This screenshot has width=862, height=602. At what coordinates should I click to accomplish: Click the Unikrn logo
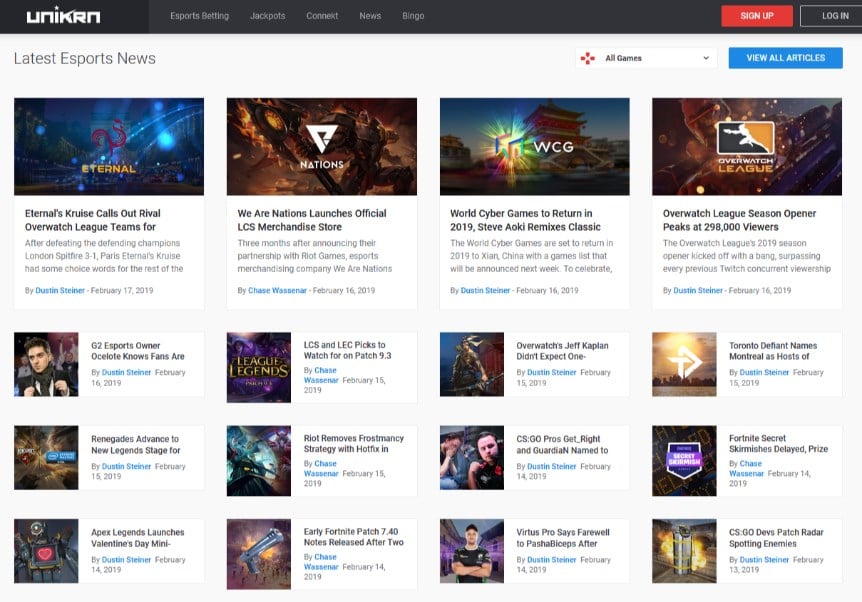click(x=63, y=16)
